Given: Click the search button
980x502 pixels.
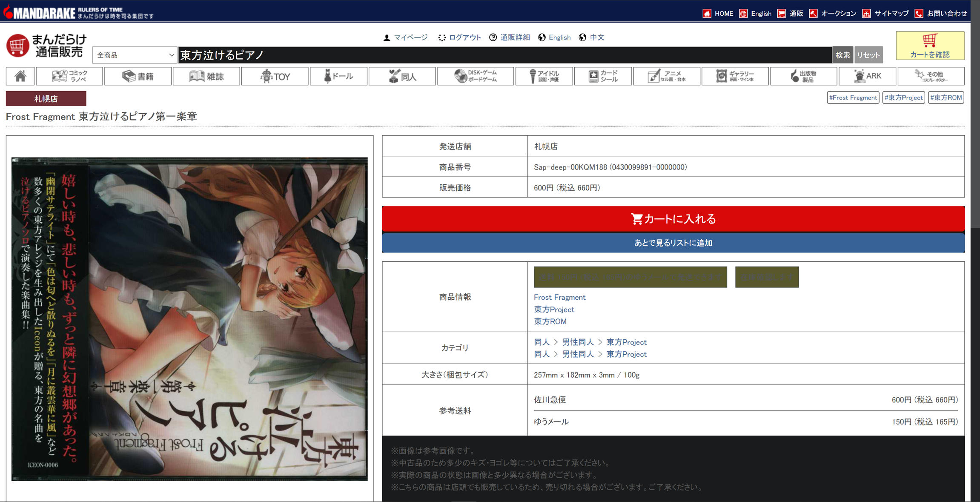Looking at the screenshot, I should click(x=842, y=55).
